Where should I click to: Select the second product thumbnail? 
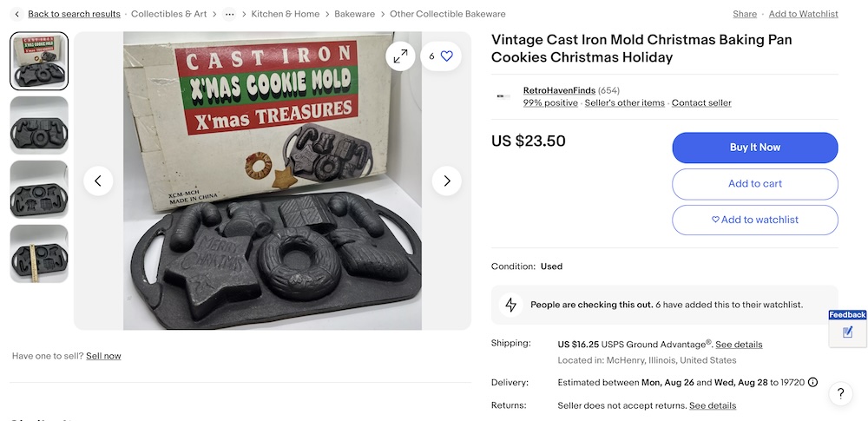[x=39, y=125]
